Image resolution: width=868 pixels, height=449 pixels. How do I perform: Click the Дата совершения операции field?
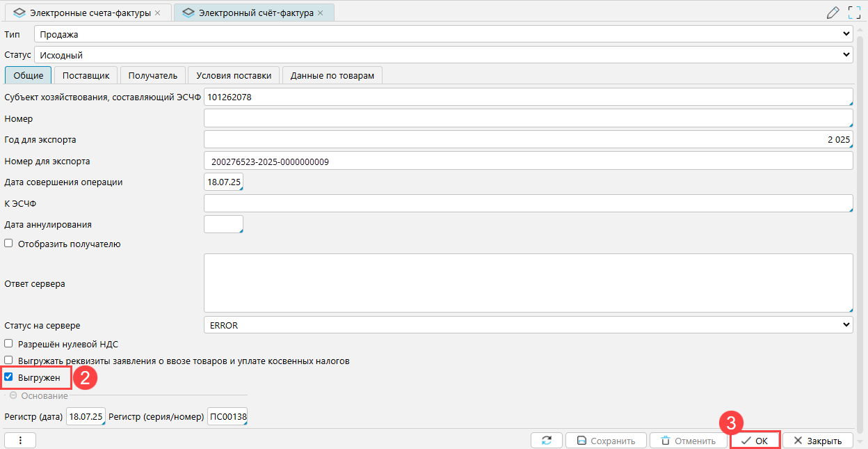tap(223, 182)
